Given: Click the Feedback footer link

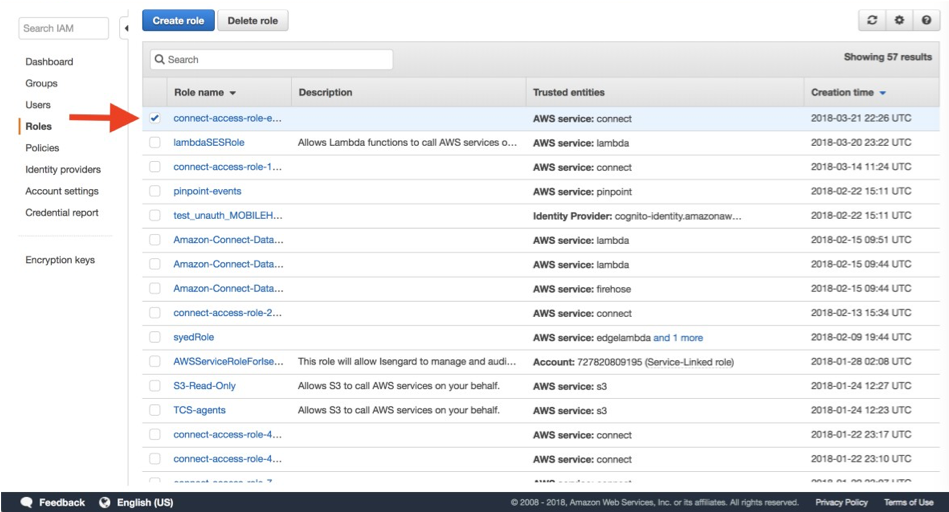Looking at the screenshot, I should click(62, 502).
